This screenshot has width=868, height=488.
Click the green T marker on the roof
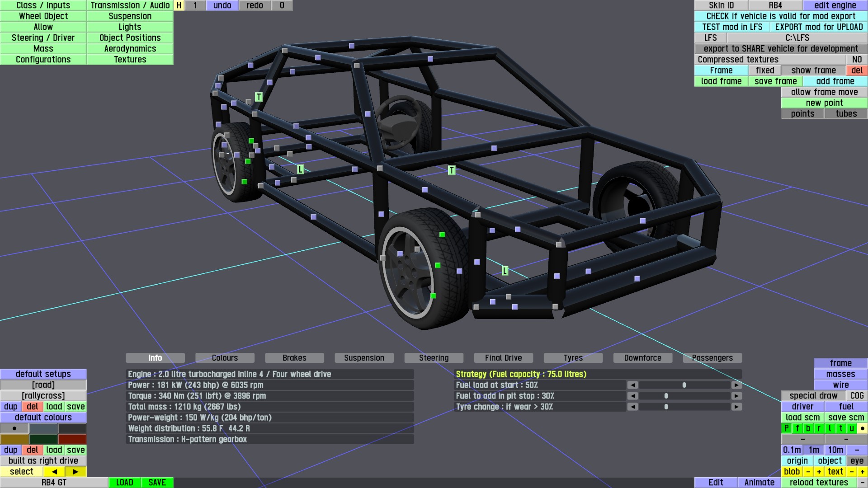pos(259,97)
